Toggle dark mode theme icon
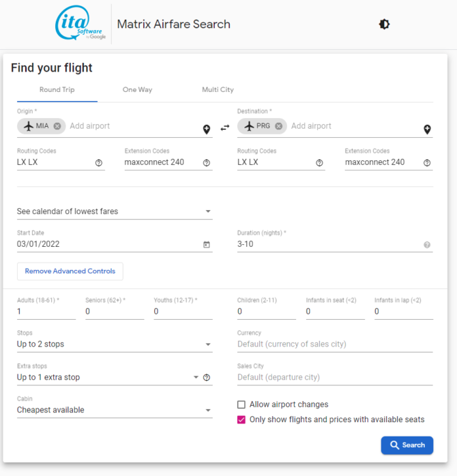The image size is (457, 476). click(384, 25)
